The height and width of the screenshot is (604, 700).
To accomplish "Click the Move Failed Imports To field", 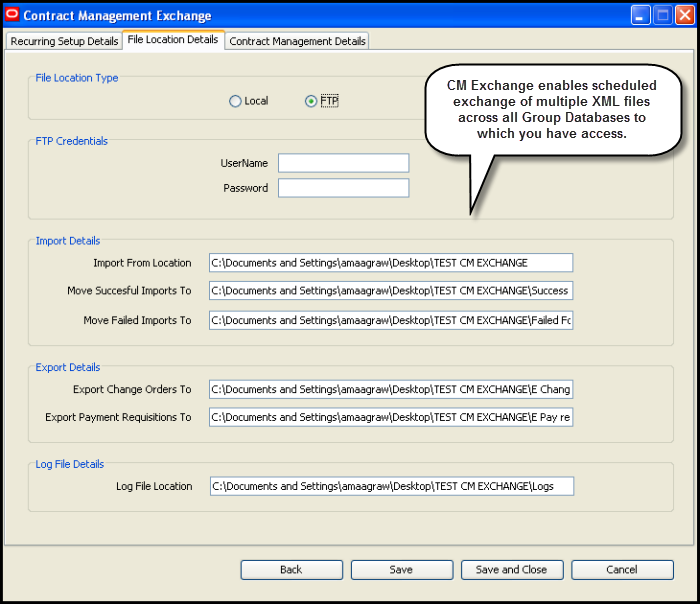I will click(390, 321).
